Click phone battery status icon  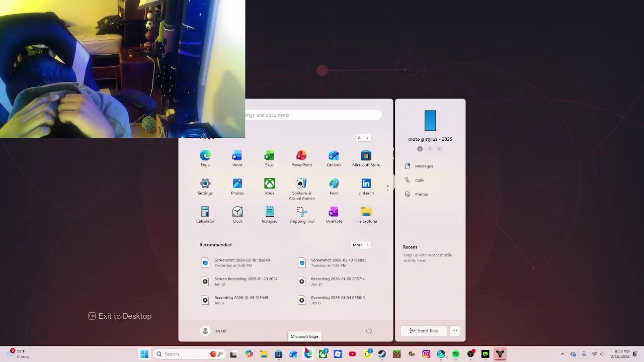click(439, 149)
